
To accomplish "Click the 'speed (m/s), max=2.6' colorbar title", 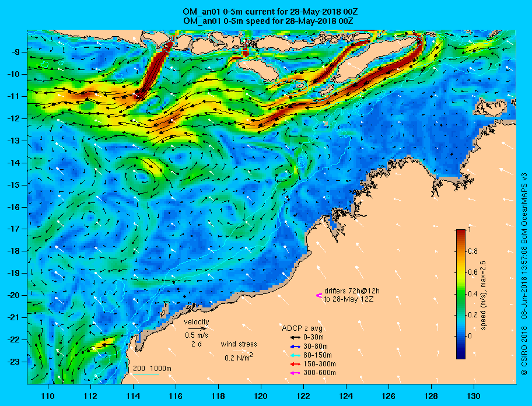I will 484,295.
